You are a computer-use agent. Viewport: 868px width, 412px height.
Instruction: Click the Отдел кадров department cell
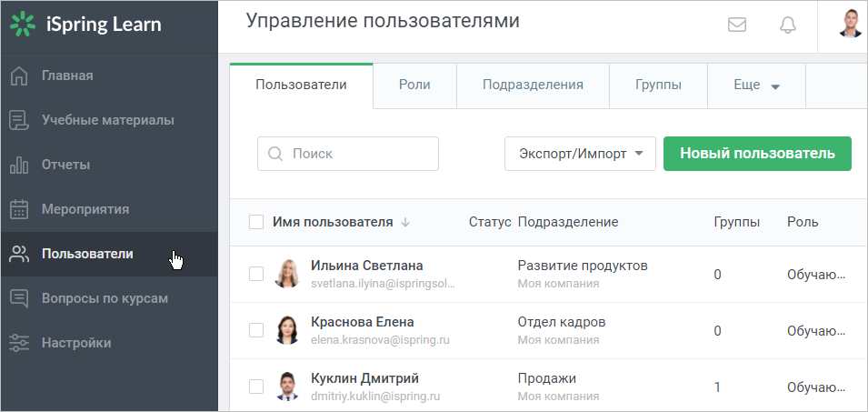(562, 322)
